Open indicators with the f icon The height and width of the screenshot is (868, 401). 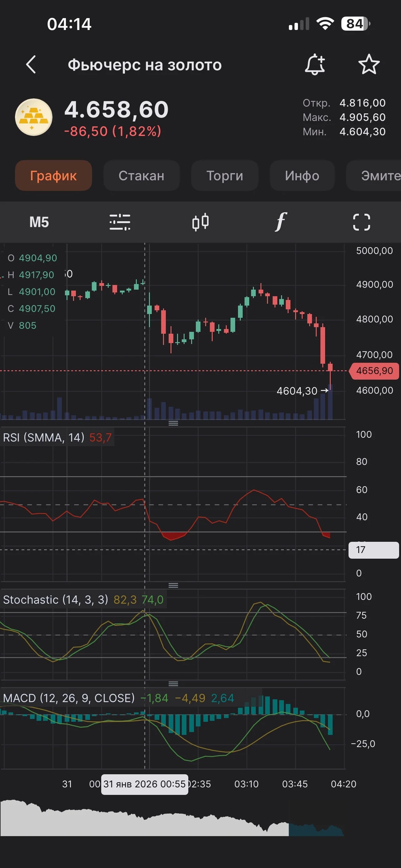[280, 222]
